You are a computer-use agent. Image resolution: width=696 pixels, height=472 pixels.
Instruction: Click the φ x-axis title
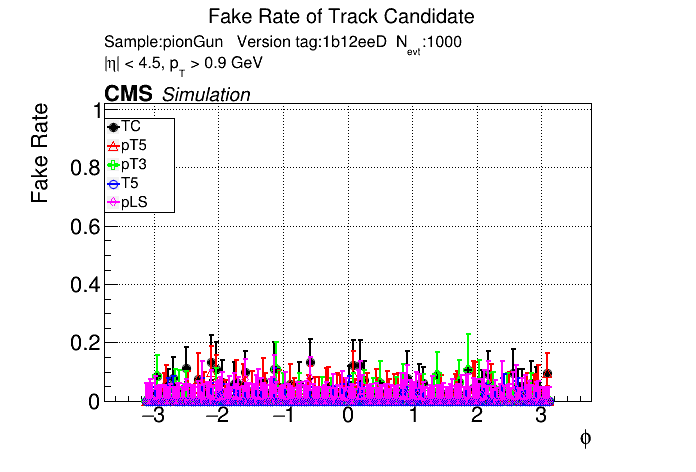(x=585, y=439)
